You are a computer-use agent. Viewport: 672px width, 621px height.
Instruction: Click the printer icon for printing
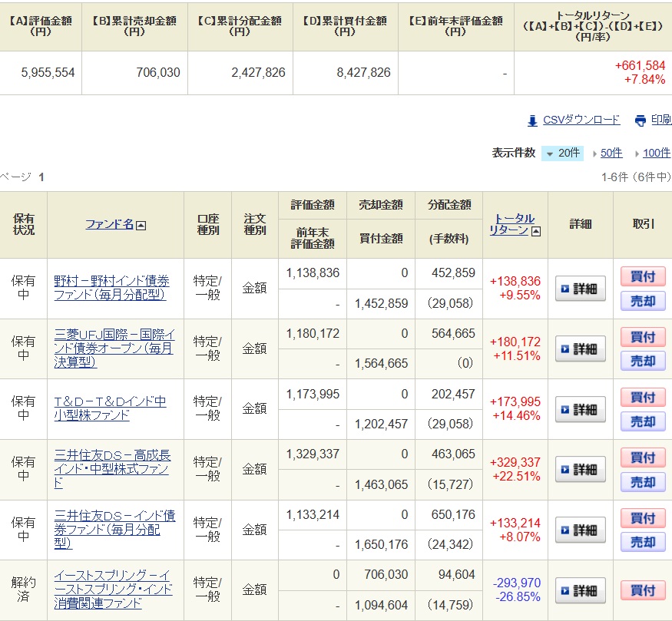[641, 121]
